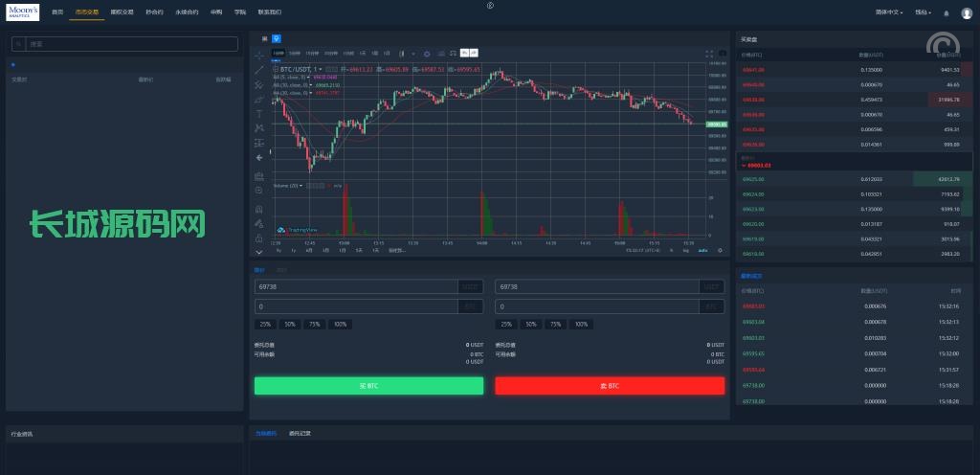Open the user profile avatar
The height and width of the screenshot is (475, 980).
coord(965,12)
